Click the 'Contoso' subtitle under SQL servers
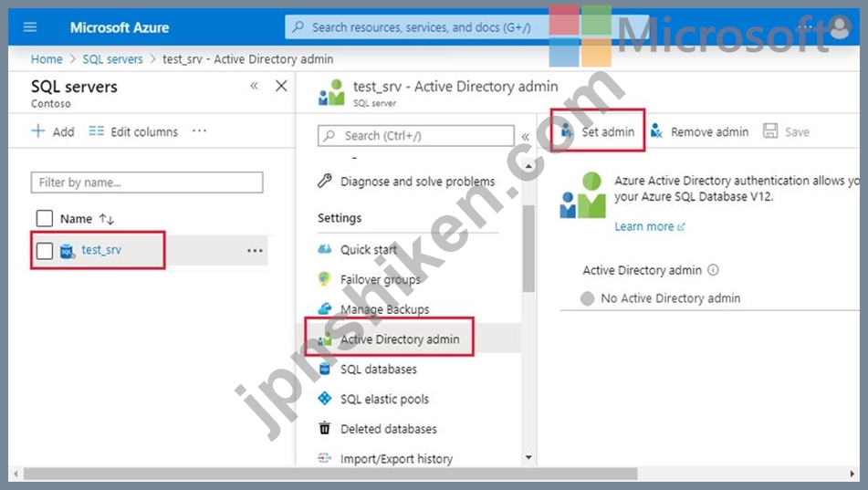This screenshot has width=868, height=490. [51, 103]
